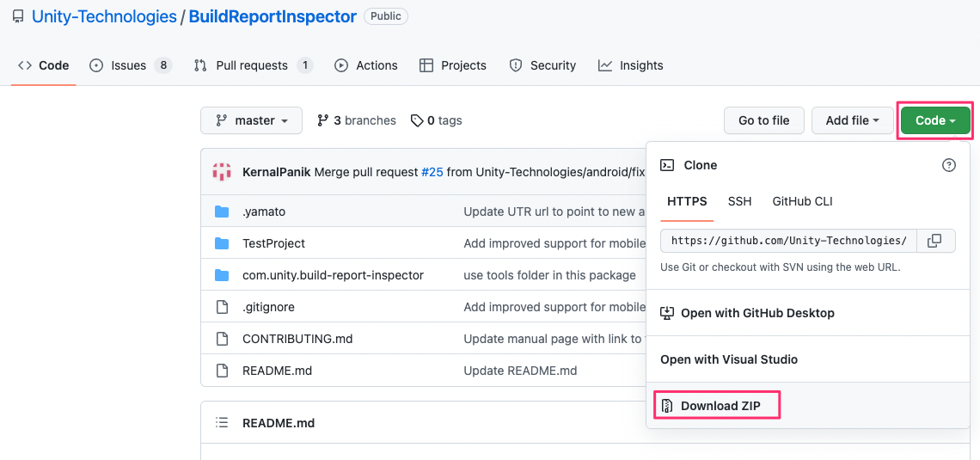
Task: Open the CONTRIBUTING.md file
Action: pyautogui.click(x=297, y=340)
